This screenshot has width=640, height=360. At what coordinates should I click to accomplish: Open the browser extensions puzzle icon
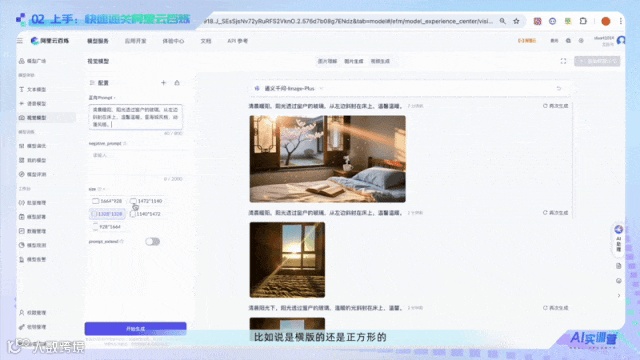pos(583,21)
